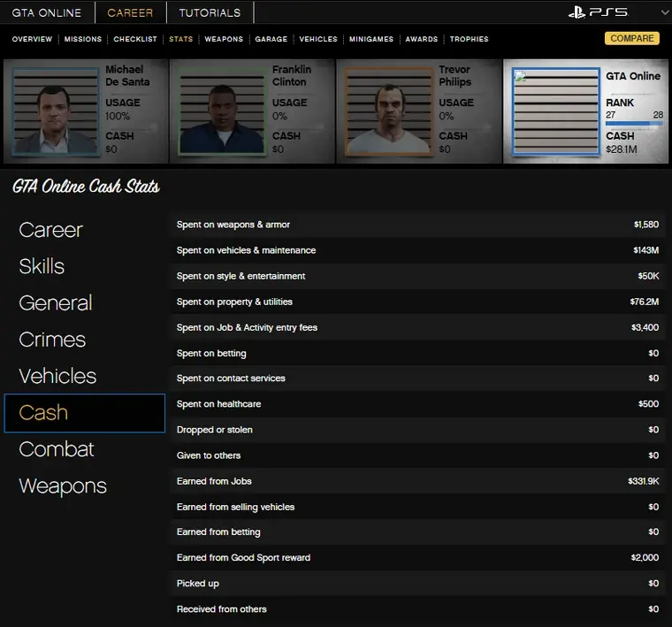
Task: Click the GTA Online rank progress bar
Action: point(633,124)
